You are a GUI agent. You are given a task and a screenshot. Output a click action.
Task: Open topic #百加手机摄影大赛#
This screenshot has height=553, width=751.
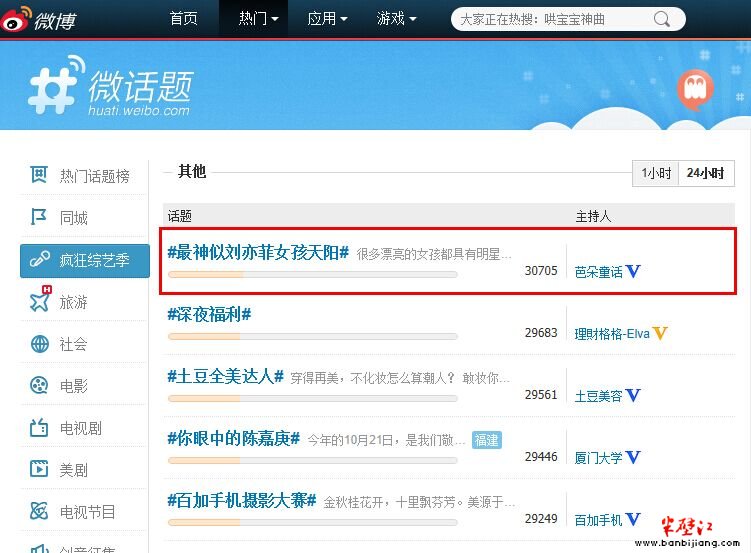click(x=242, y=500)
